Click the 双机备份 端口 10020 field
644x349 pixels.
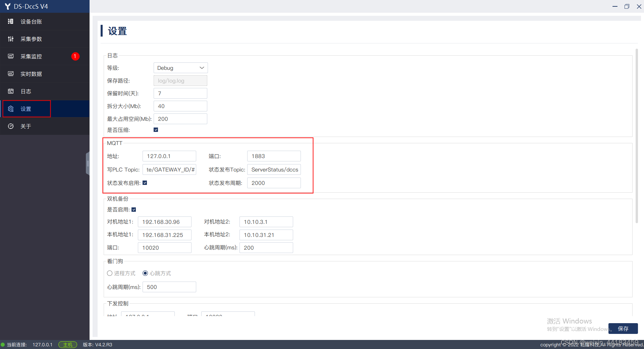coord(165,248)
